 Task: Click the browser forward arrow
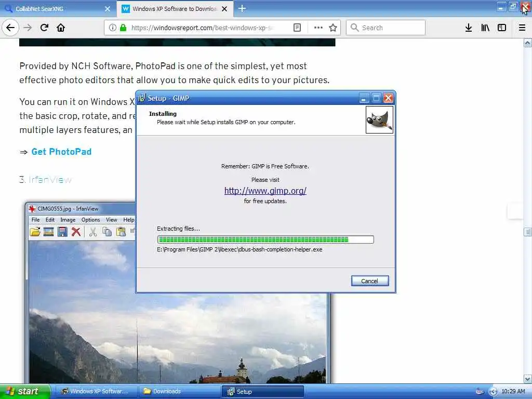coord(28,28)
